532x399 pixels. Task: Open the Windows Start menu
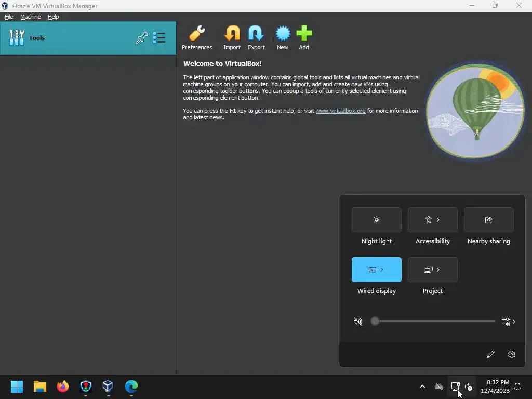click(17, 387)
